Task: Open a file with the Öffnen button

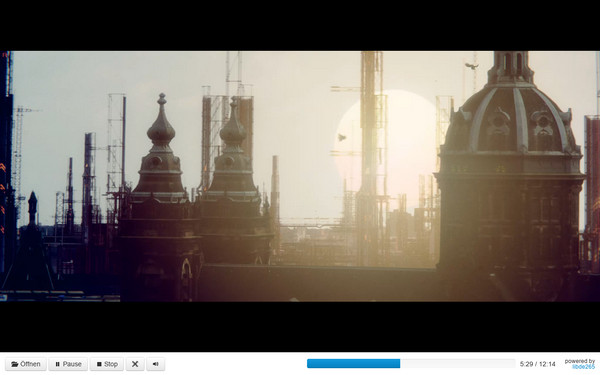Action: pos(26,364)
